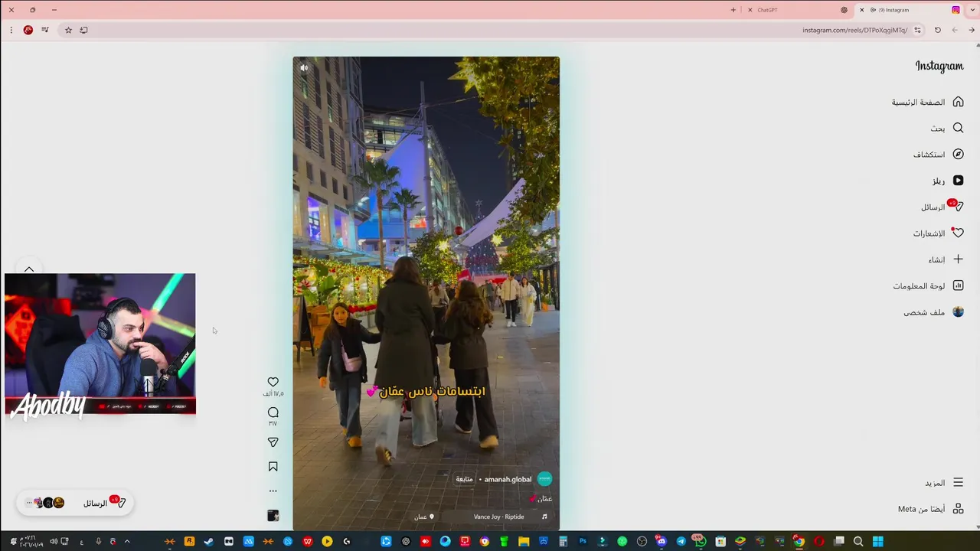Toggle the microphone tray icon
Screen dimensions: 980x551
98,542
